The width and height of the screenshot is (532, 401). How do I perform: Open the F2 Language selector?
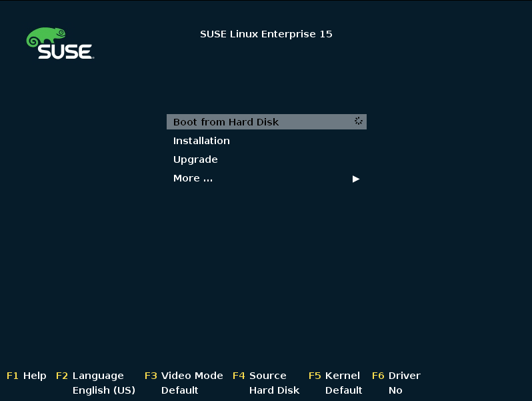pyautogui.click(x=90, y=376)
